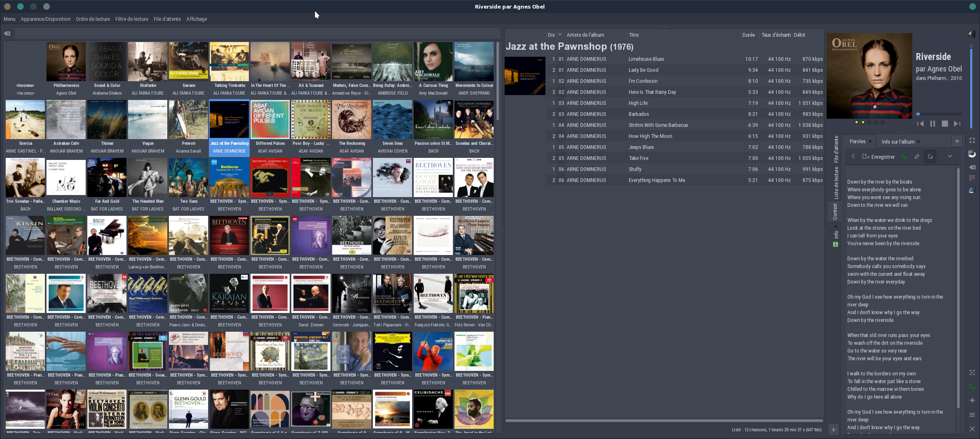The image size is (980, 439).
Task: Select the A Curious Thing album cover
Action: (433, 62)
